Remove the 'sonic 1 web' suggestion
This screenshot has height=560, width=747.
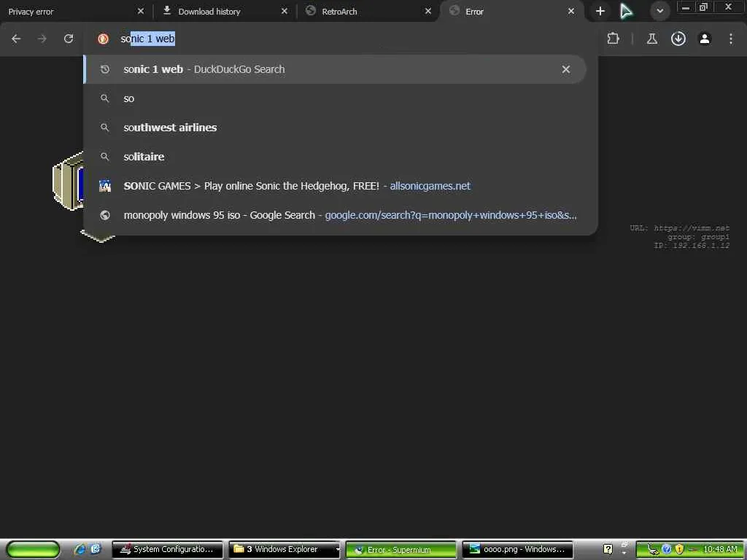click(566, 69)
